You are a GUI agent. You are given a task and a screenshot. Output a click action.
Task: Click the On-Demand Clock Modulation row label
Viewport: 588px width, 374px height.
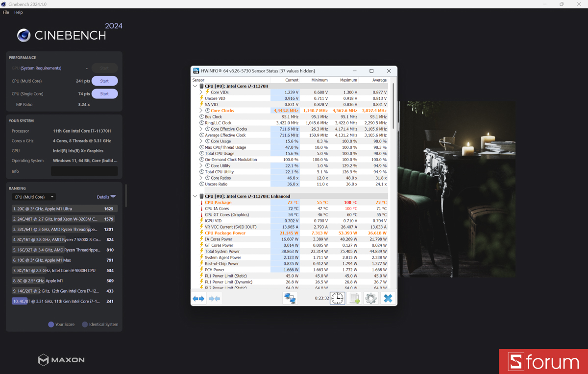231,160
